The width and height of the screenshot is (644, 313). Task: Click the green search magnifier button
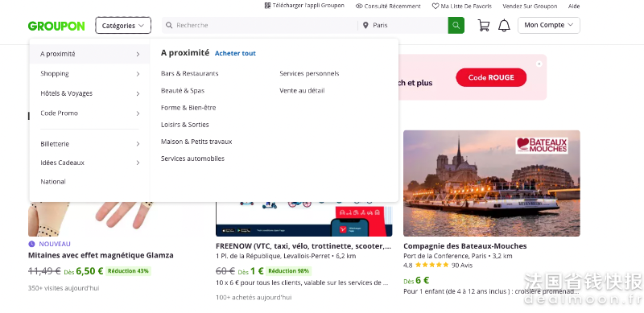click(x=456, y=26)
